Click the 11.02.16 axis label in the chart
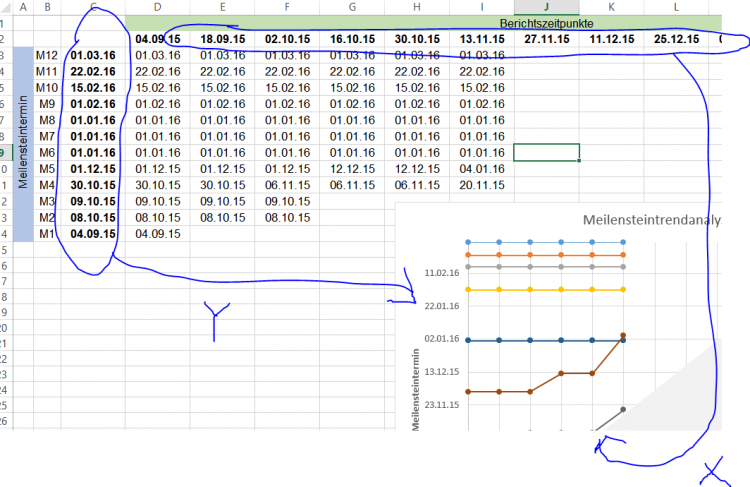 (x=440, y=273)
